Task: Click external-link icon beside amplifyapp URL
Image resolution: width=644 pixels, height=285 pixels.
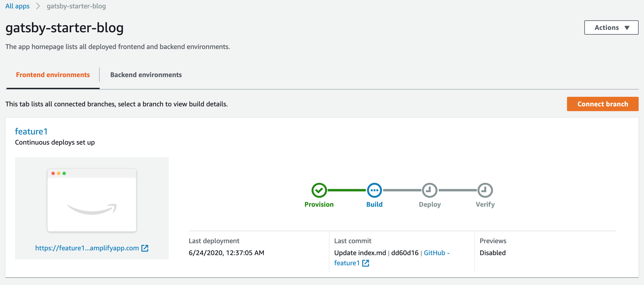Action: click(145, 248)
